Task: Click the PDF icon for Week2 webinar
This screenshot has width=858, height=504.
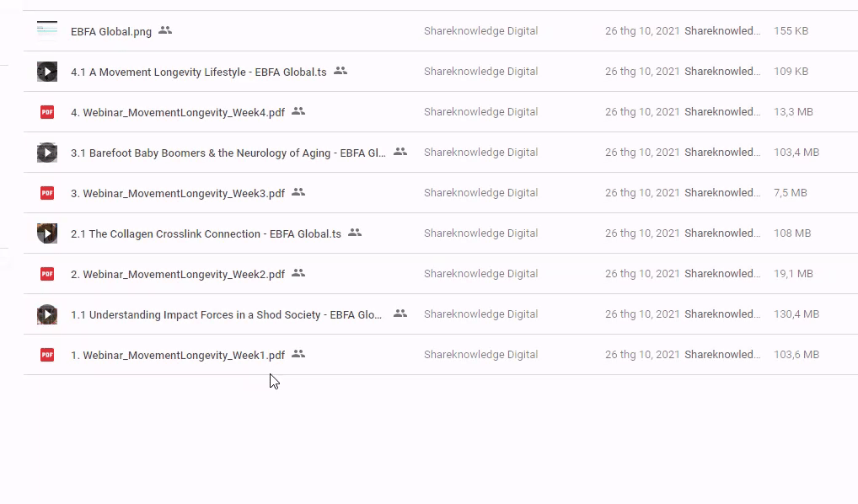Action: pos(47,274)
